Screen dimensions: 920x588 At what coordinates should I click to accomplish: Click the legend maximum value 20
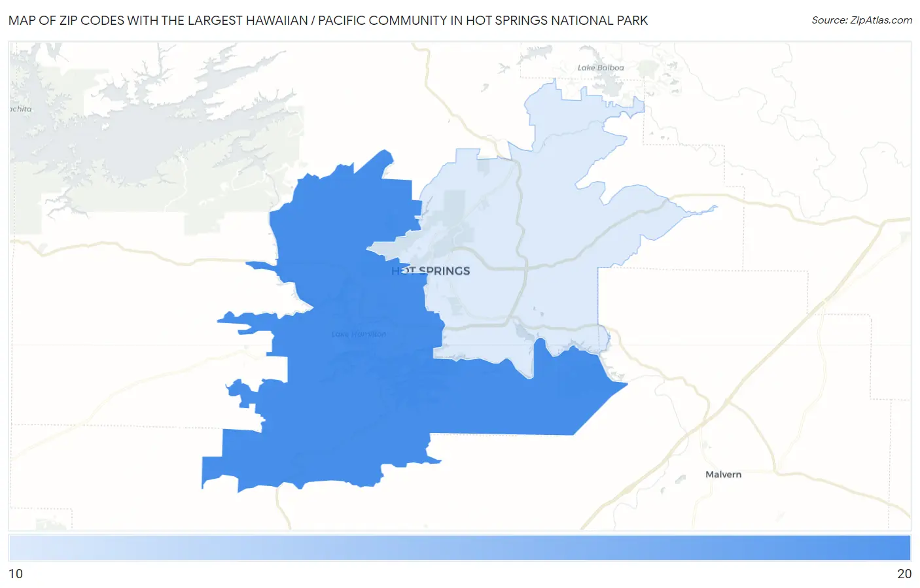pos(904,574)
